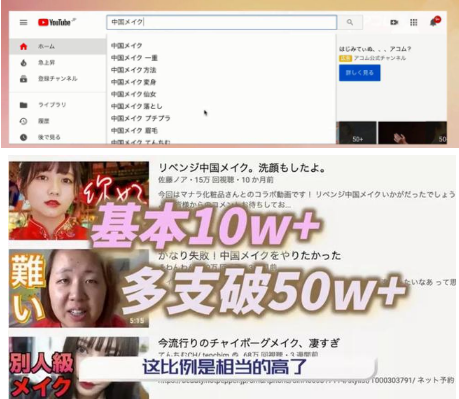The image size is (459, 399).
Task: Click the magnifier search button
Action: [350, 22]
